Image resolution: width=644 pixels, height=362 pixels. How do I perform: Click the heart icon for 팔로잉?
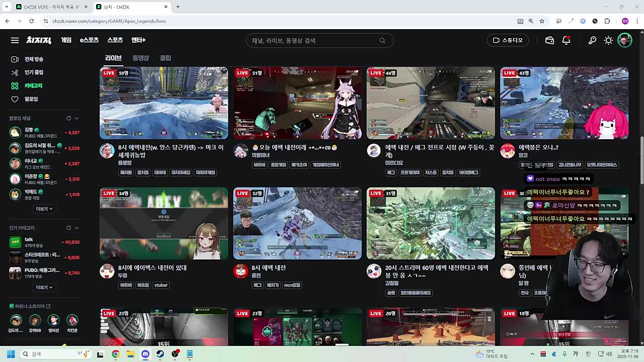(x=15, y=99)
